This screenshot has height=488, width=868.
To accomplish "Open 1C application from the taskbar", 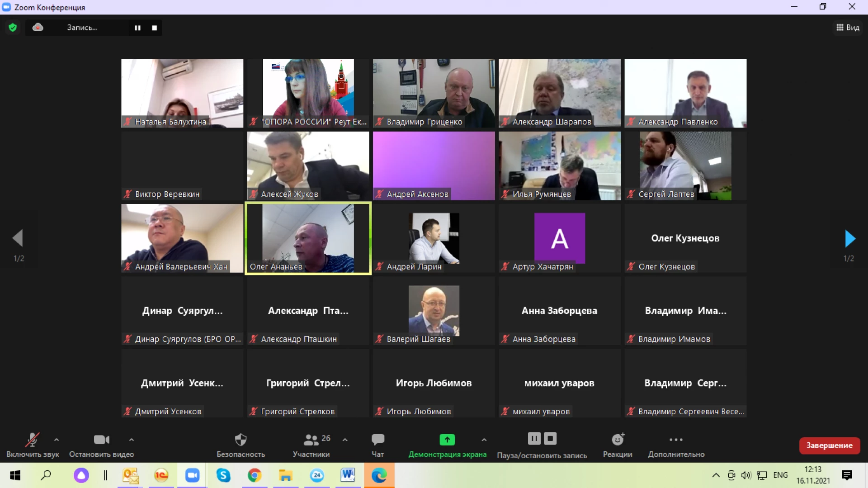I will (x=161, y=475).
